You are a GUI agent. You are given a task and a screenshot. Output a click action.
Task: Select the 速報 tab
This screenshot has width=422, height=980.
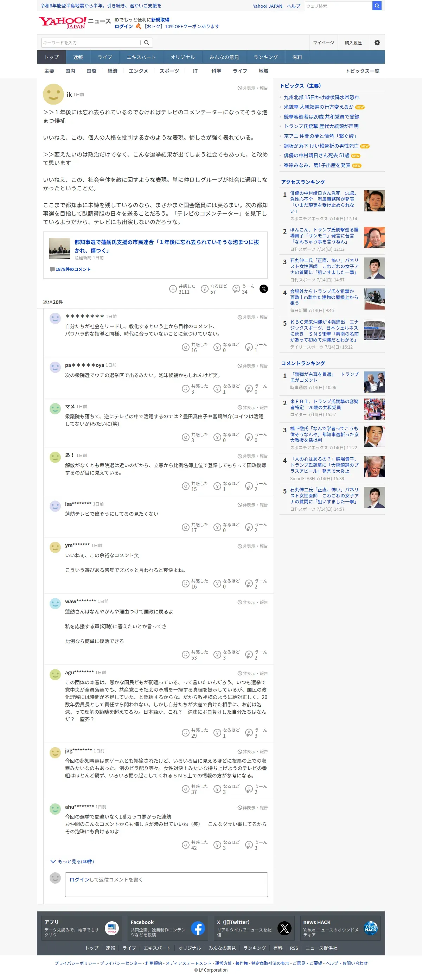tap(78, 57)
